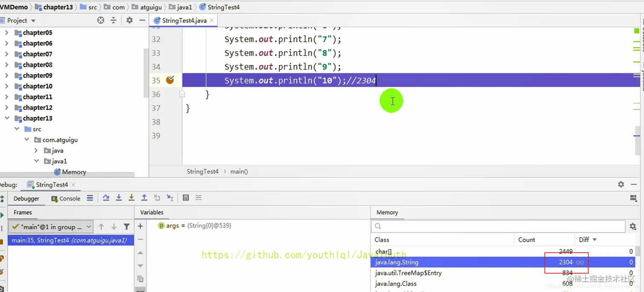Click the Run to Cursor icon
644x292 pixels.
170,198
